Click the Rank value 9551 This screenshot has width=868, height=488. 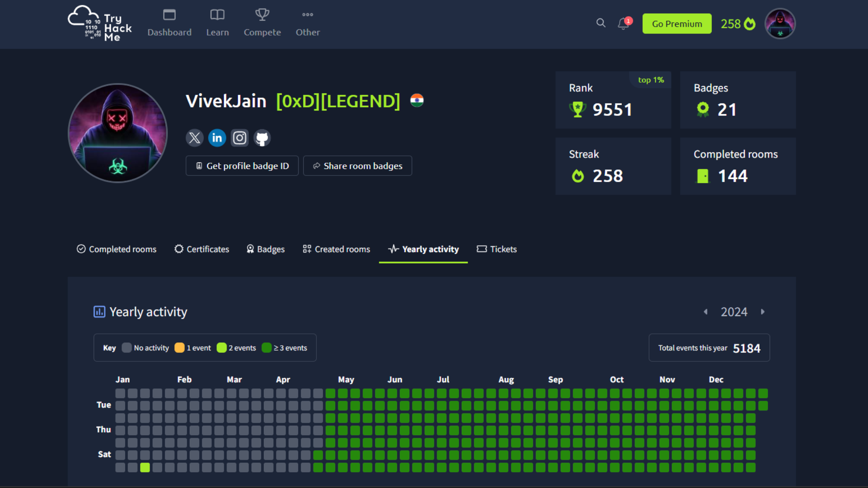612,110
